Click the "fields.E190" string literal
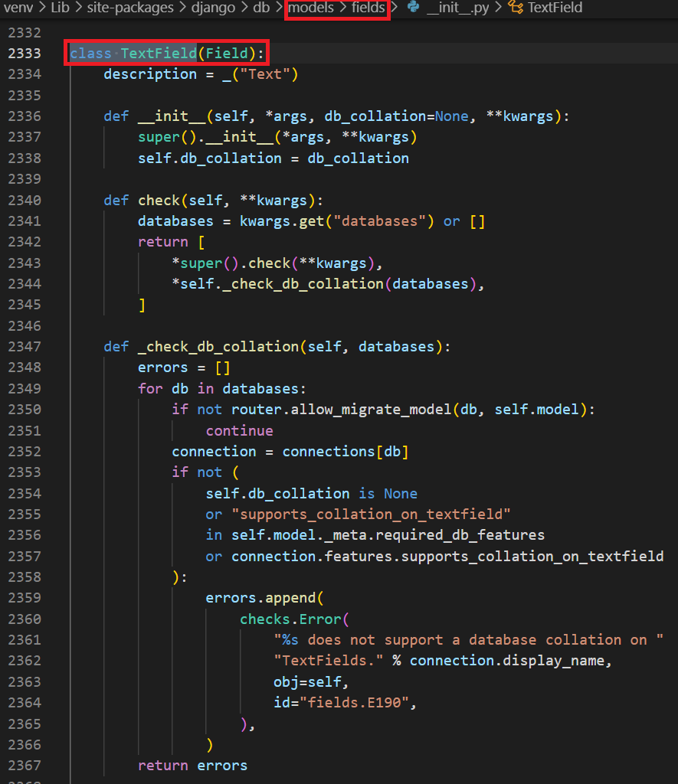 tap(354, 703)
